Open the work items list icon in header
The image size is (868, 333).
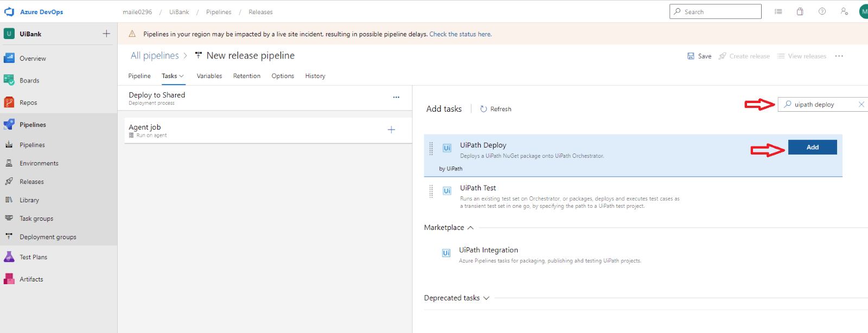[x=778, y=11]
